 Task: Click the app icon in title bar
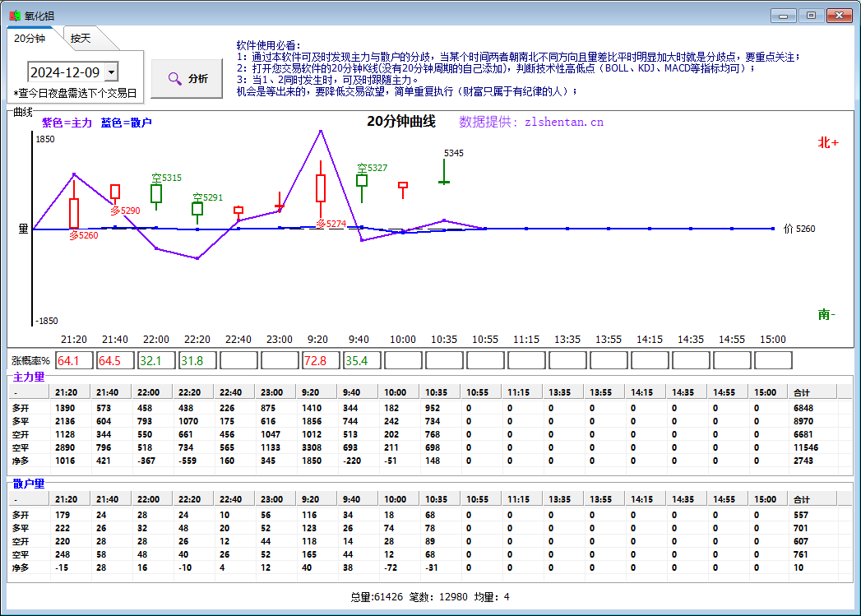point(14,15)
